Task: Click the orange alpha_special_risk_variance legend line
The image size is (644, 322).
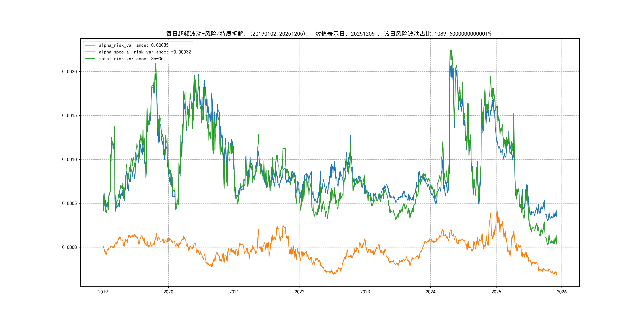Action: (x=90, y=52)
